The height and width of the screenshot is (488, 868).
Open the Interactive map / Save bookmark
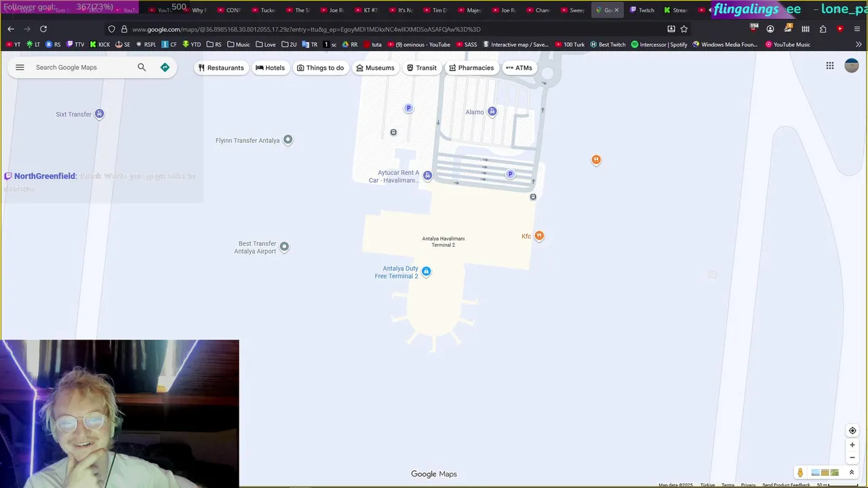515,45
